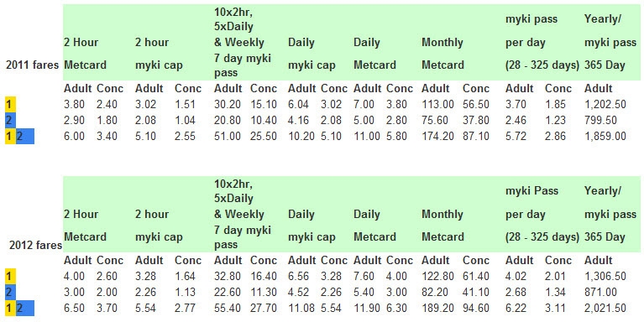The height and width of the screenshot is (322, 644).
Task: Select the 2011 zone 2 Daily Metcard adult fare 5.00
Action: click(364, 121)
